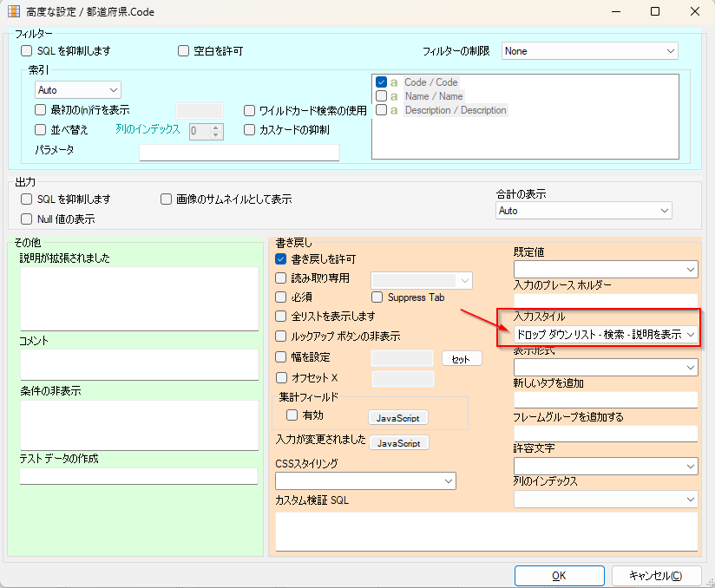Increment the 列のインデックス spinner value

[216, 128]
